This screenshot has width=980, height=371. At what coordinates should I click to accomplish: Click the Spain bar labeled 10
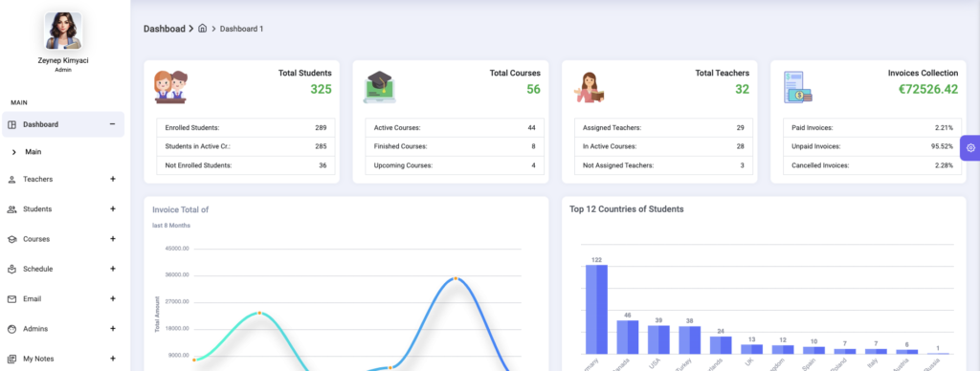pyautogui.click(x=814, y=350)
